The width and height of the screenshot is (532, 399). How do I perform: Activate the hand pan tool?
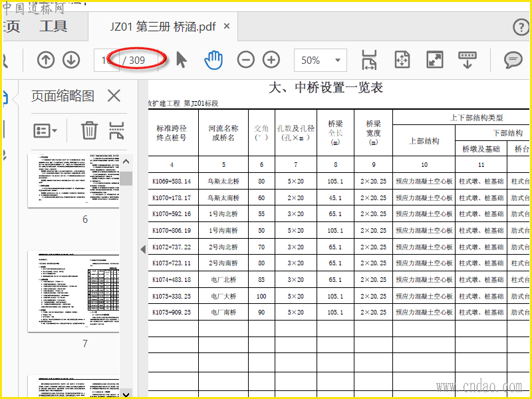point(213,60)
